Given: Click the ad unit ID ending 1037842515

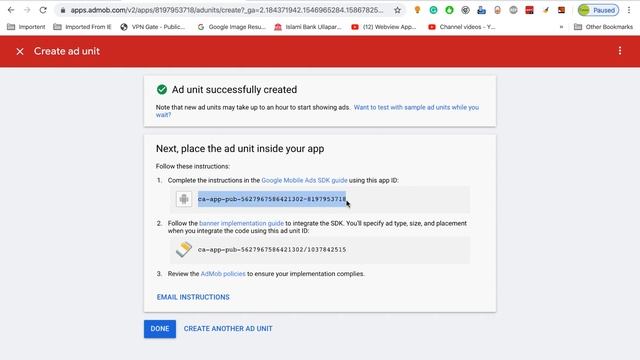Looking at the screenshot, I should pyautogui.click(x=272, y=249).
